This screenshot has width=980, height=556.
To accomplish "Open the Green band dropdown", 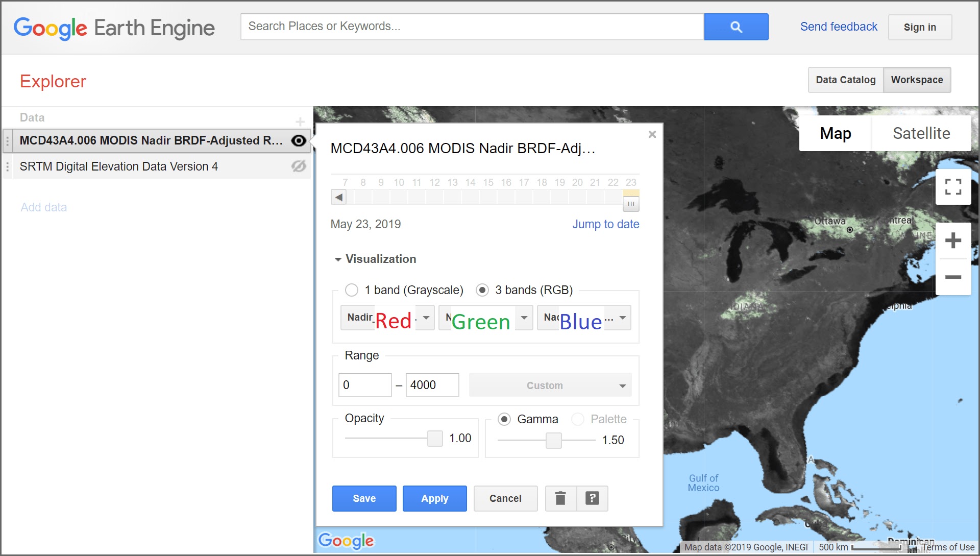I will 486,318.
